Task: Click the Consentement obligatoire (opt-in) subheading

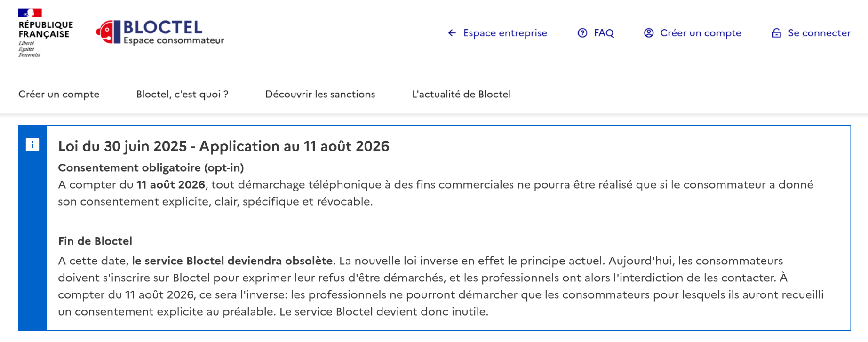Action: coord(151,168)
